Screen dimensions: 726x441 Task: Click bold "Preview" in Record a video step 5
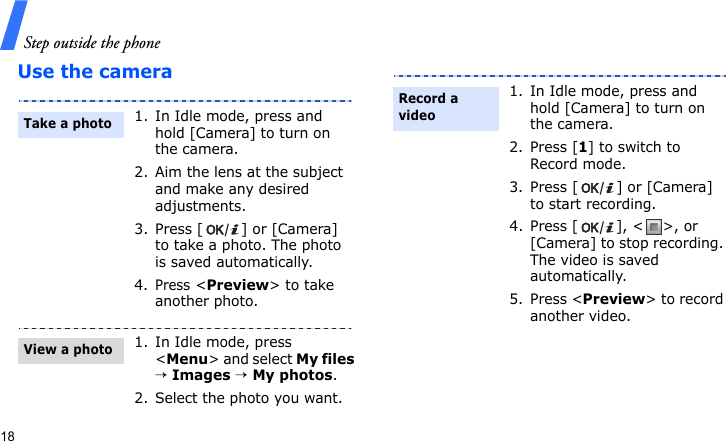[x=613, y=299]
